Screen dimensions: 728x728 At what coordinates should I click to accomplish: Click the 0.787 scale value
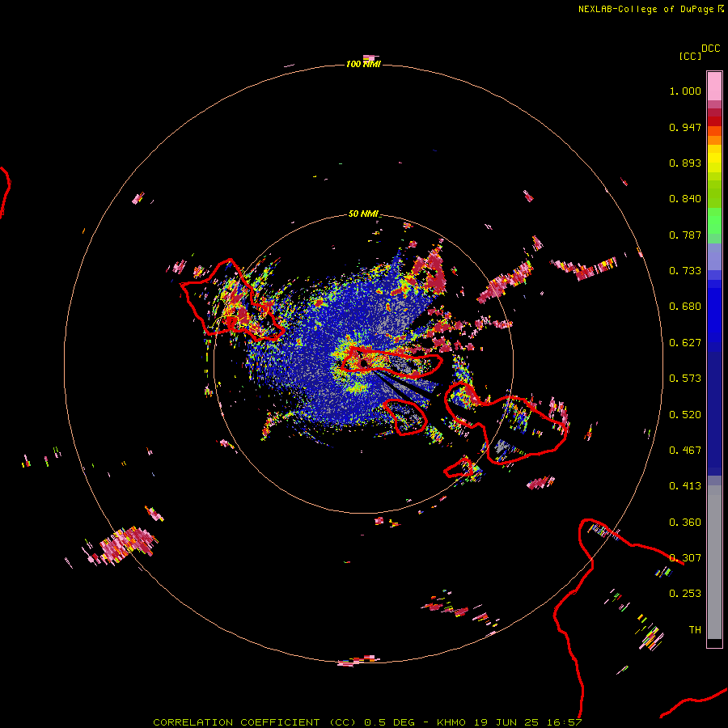point(685,235)
